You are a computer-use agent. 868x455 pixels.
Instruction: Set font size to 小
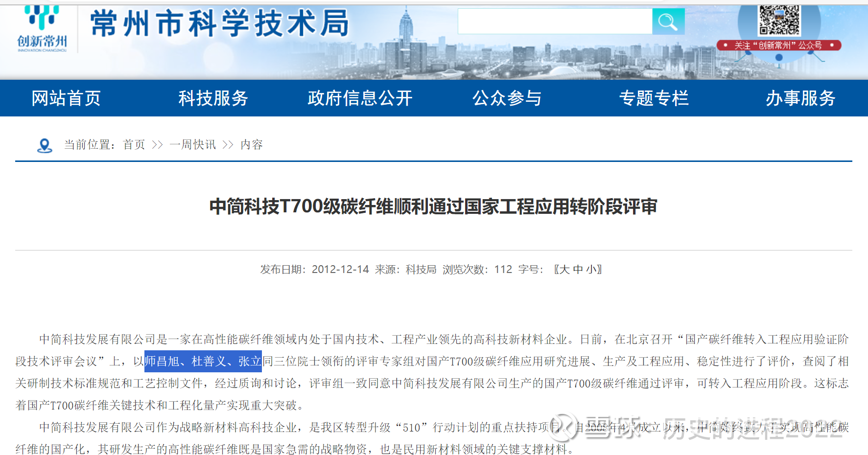pyautogui.click(x=591, y=270)
